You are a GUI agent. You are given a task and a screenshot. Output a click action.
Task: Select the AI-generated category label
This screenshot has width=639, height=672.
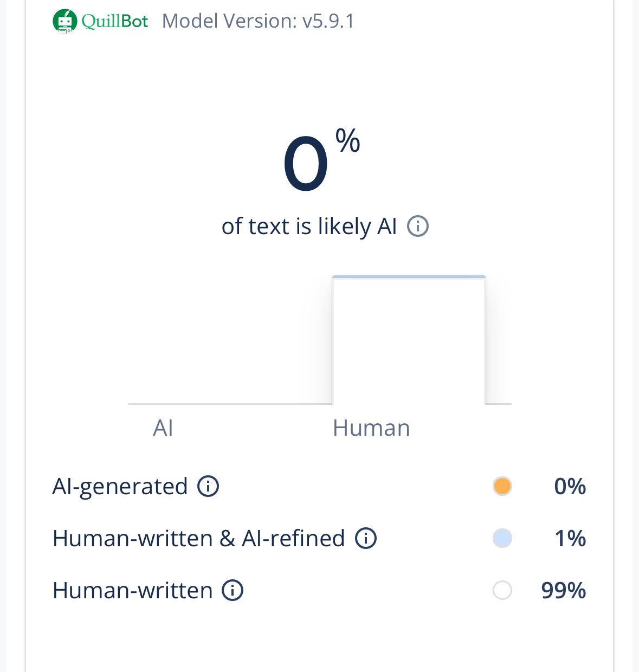(x=120, y=486)
